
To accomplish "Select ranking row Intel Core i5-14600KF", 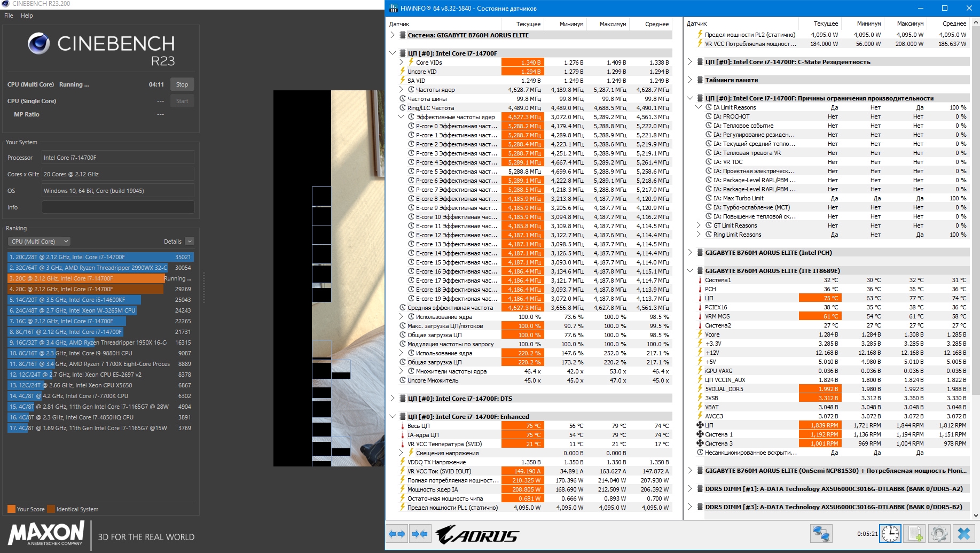I will tap(99, 300).
